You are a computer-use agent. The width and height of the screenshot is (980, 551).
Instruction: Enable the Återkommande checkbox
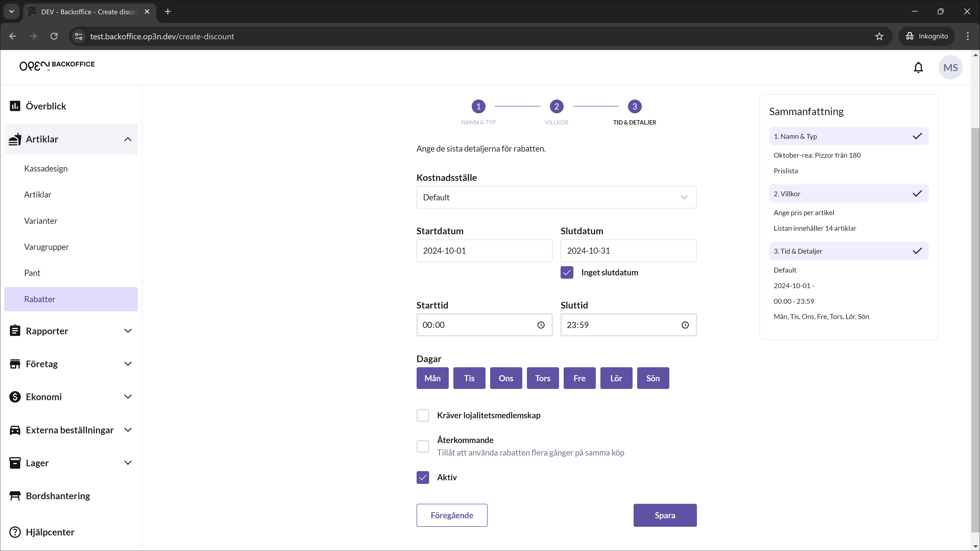(422, 446)
